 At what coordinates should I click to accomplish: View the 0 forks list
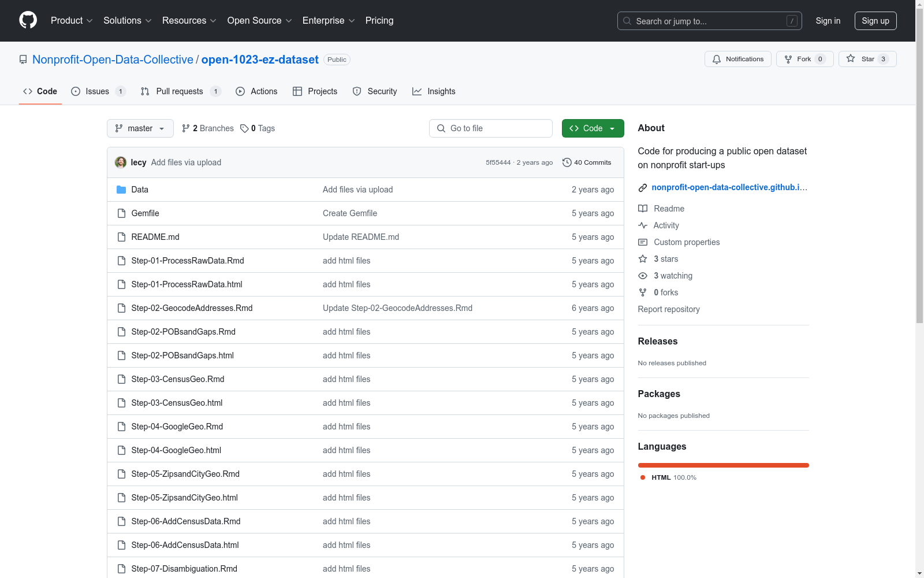(x=658, y=292)
